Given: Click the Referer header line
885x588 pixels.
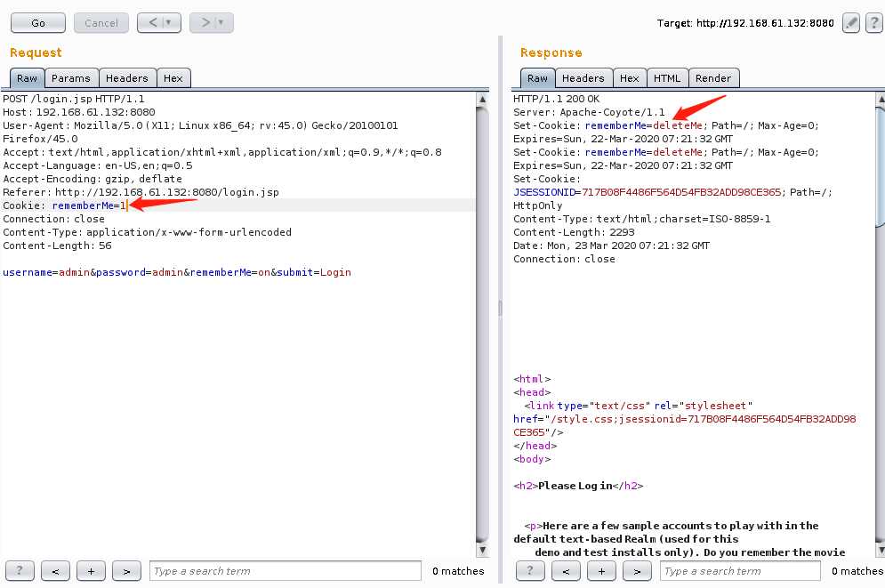Looking at the screenshot, I should [x=141, y=192].
